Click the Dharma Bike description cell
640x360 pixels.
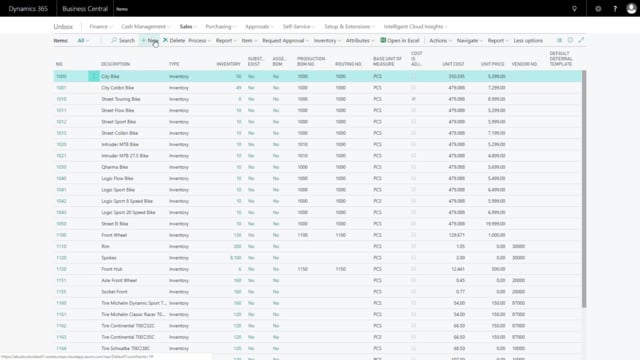[115, 167]
